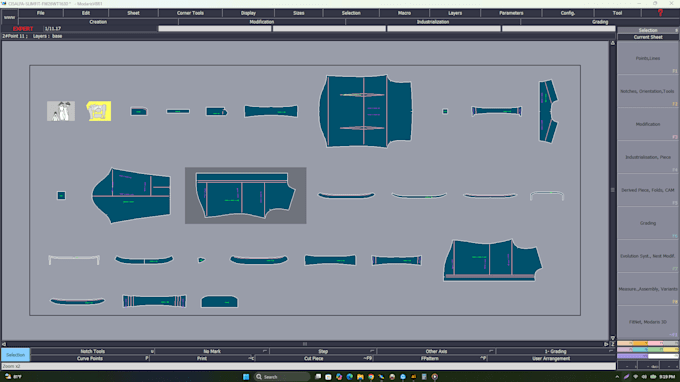
Task: Open the Grading F6 toolbox
Action: click(648, 223)
